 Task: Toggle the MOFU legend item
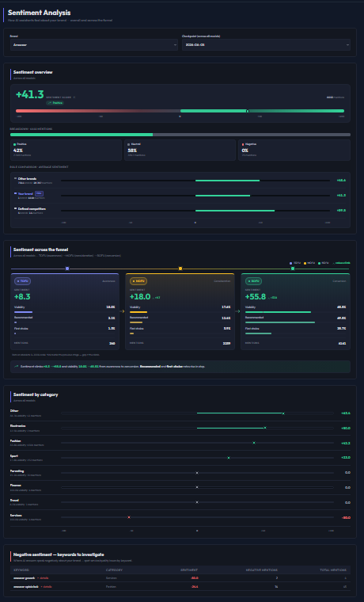coord(309,263)
